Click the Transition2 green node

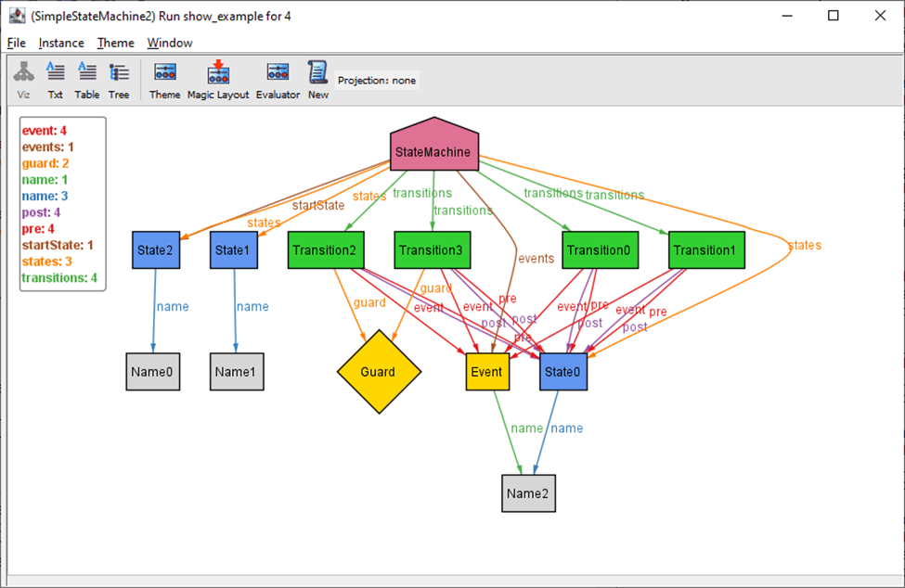(x=327, y=250)
